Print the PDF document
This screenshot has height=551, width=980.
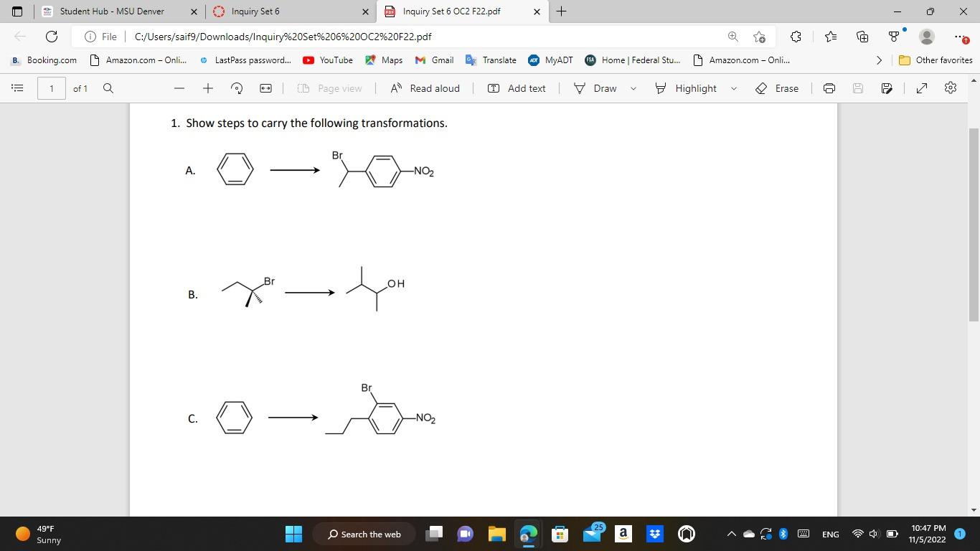[x=829, y=88]
